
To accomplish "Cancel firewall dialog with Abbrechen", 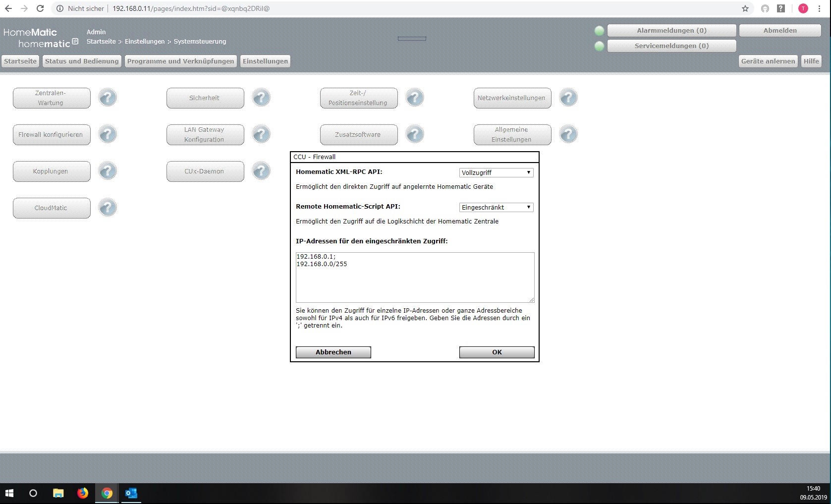I will point(333,352).
